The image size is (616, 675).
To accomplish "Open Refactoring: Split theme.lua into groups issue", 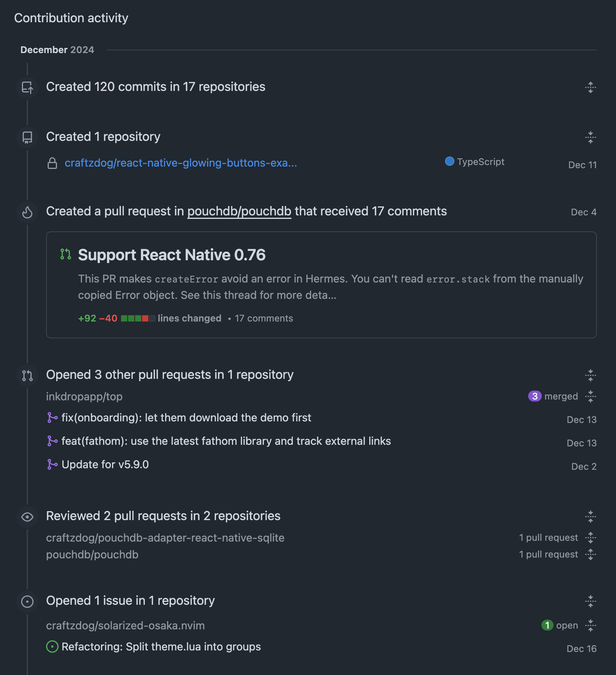I will 161,647.
